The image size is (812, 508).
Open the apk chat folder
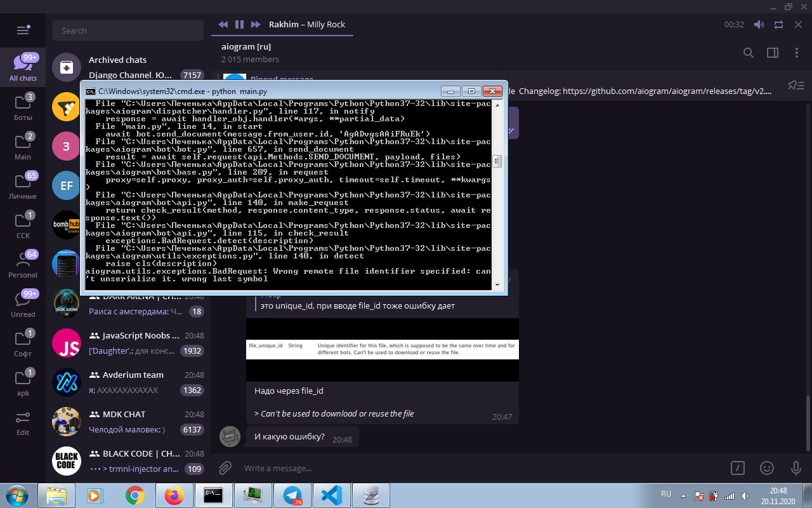tap(23, 382)
